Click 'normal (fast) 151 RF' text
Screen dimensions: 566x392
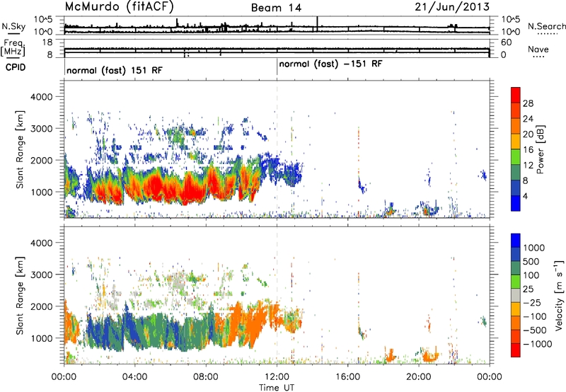[115, 70]
